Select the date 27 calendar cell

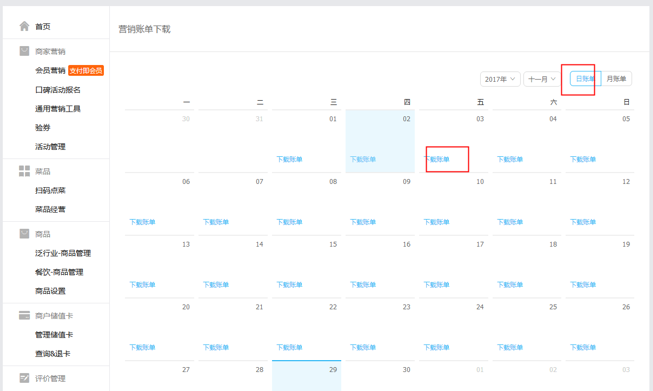pos(160,376)
